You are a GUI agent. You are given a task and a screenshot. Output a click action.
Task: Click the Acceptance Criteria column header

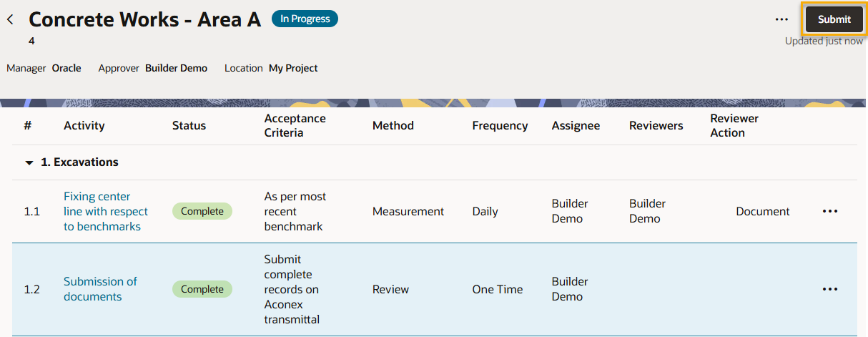(x=295, y=125)
